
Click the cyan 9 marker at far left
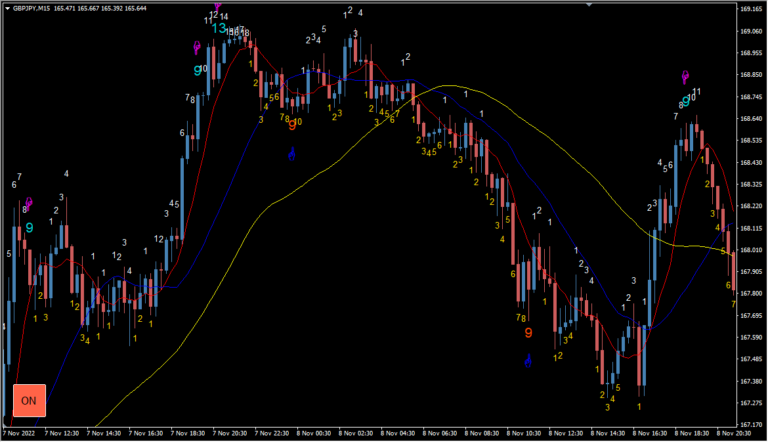(29, 228)
